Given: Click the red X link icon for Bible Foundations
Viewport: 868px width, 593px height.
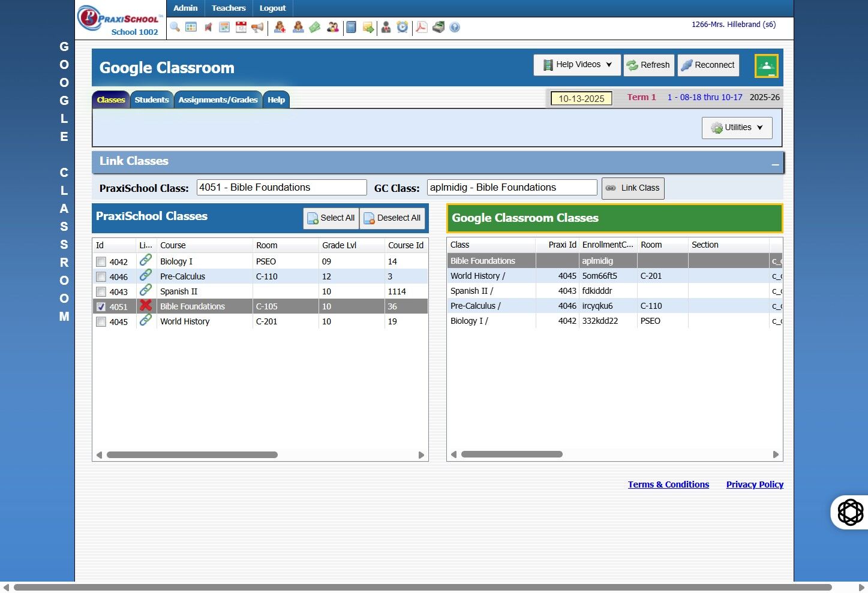Looking at the screenshot, I should pyautogui.click(x=145, y=306).
